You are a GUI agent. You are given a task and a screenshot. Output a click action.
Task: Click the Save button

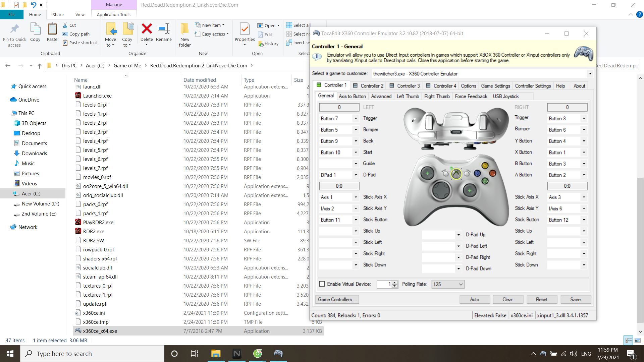coord(576,299)
